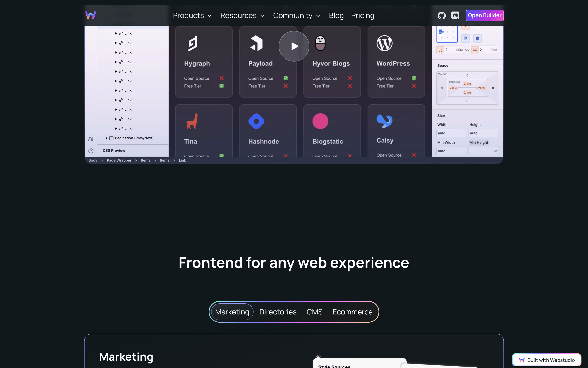This screenshot has height=368, width=588.
Task: Switch to the Ecommerce tab
Action: 352,312
